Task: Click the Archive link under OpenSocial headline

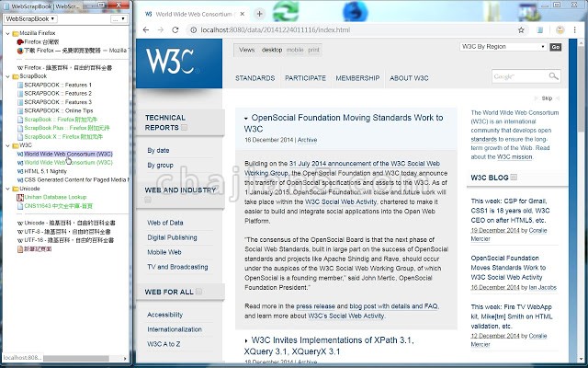Action: (307, 140)
